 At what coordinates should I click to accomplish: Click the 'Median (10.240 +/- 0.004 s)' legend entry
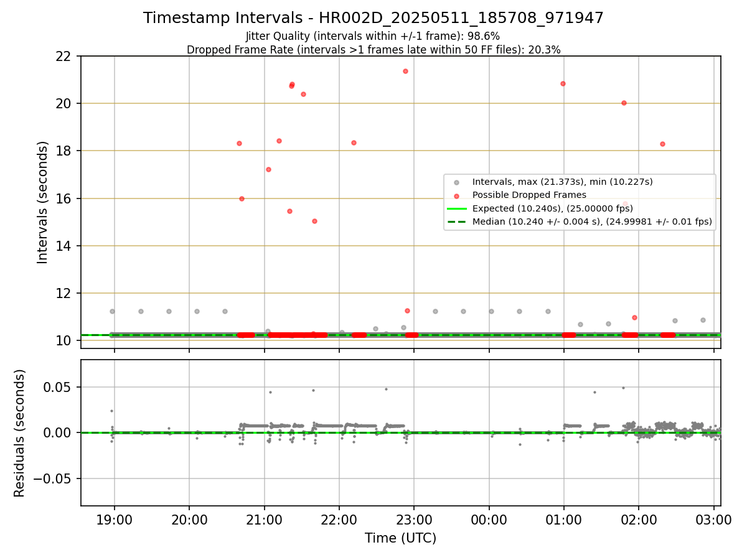592,221
